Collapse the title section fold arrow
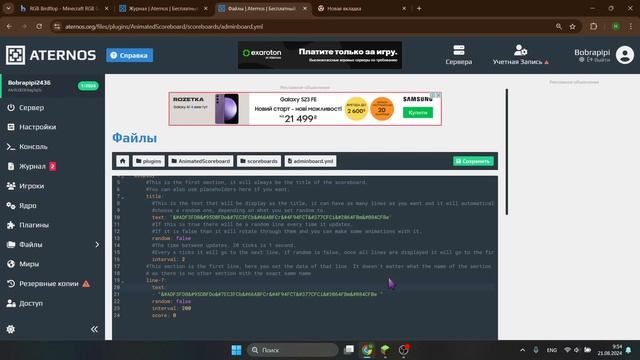This screenshot has height=360, width=640. click(123, 197)
